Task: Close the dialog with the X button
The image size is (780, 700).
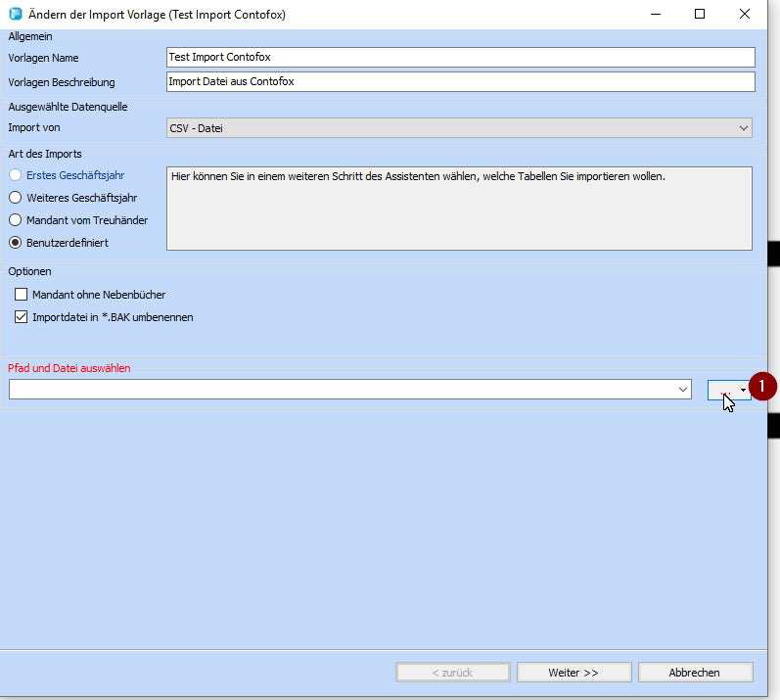Action: tap(745, 15)
